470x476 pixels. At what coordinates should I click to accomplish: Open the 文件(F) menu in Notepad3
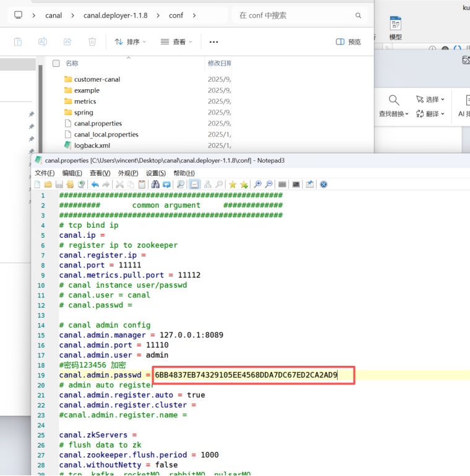tap(45, 173)
